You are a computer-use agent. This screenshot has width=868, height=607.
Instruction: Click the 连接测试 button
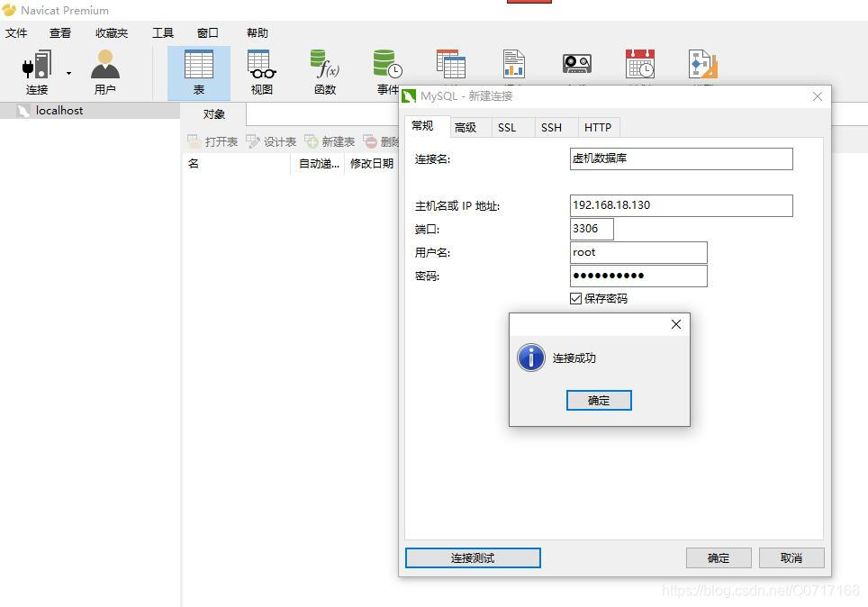pos(473,558)
